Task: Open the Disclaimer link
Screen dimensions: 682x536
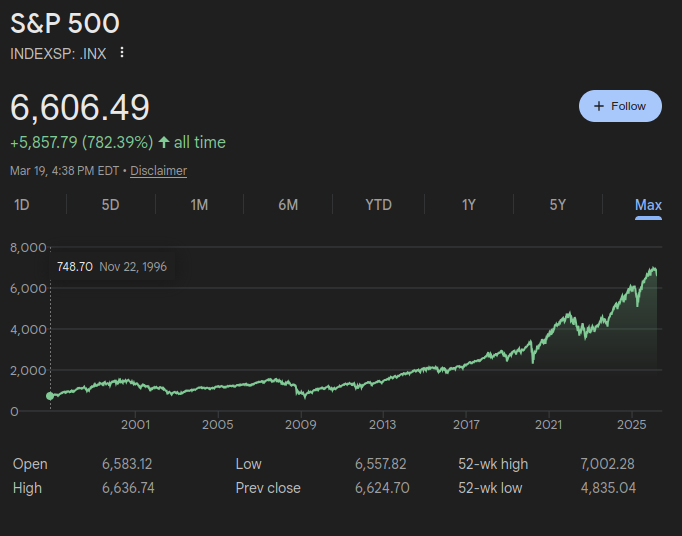Action: (158, 171)
